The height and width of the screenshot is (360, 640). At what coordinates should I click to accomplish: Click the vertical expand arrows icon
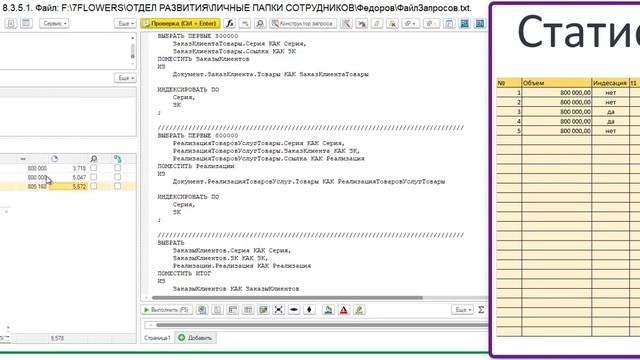coord(309,310)
